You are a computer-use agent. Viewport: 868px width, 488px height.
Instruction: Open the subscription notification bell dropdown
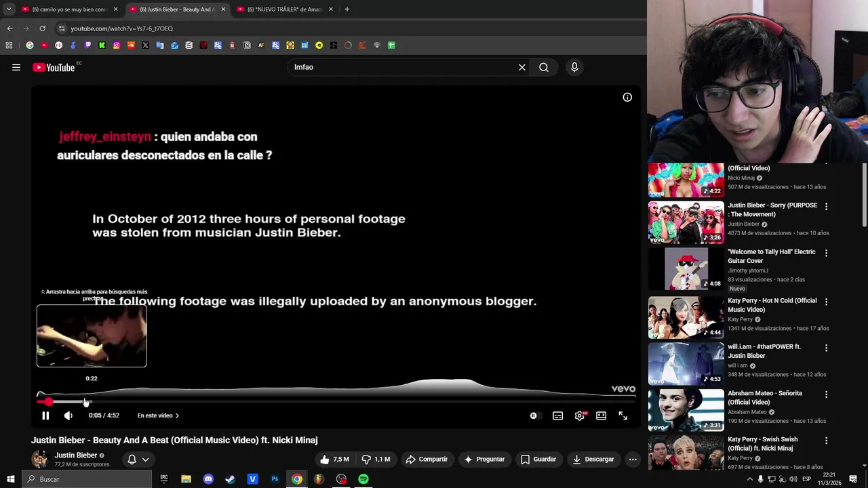138,460
